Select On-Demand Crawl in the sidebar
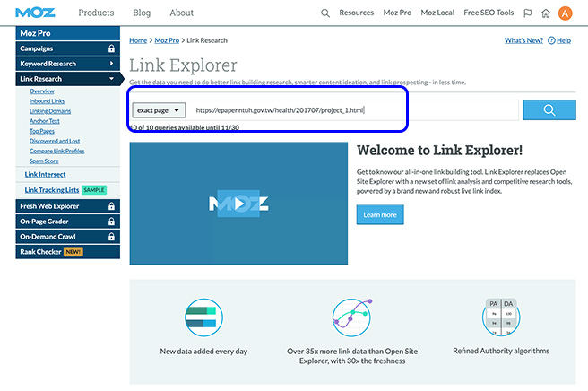This screenshot has width=588, height=391. pyautogui.click(x=68, y=237)
